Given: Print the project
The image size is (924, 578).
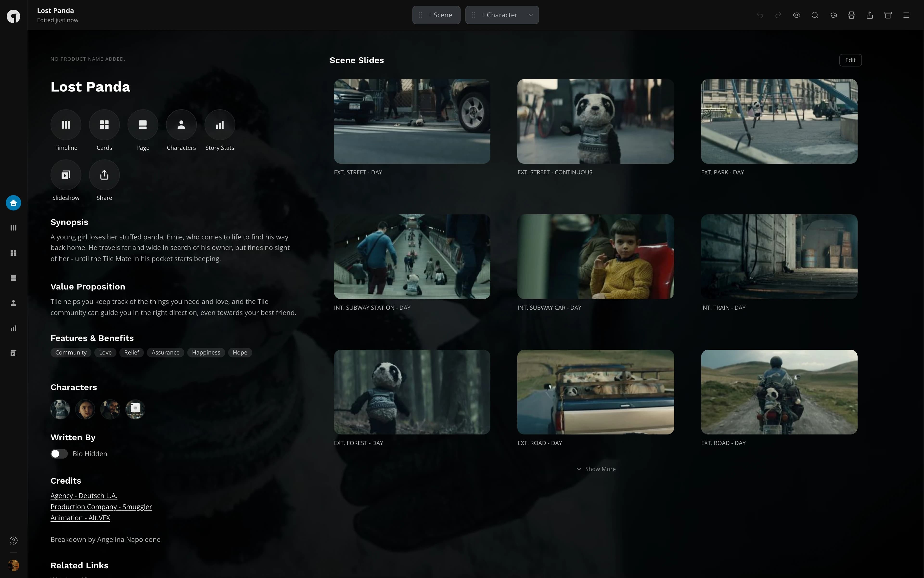Looking at the screenshot, I should click(x=852, y=15).
